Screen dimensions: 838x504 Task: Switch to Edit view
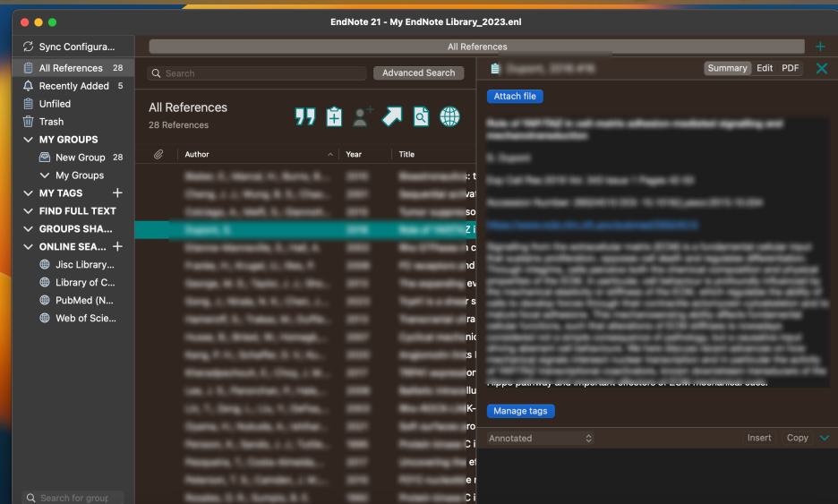coord(765,68)
